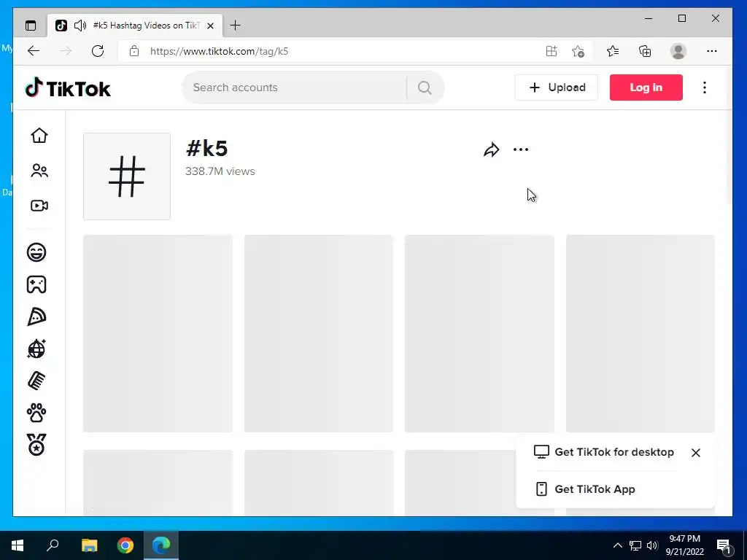This screenshot has height=560, width=747.
Task: Open taskbar search
Action: 53,545
